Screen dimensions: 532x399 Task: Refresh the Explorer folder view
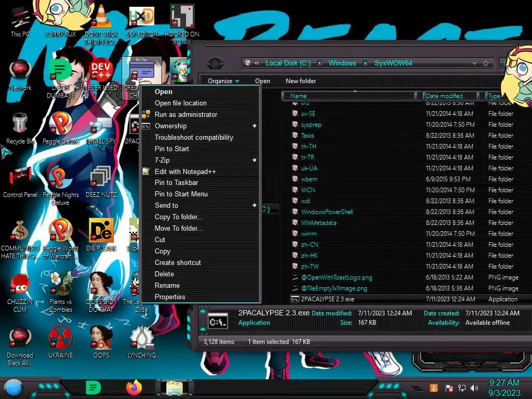coord(486,63)
